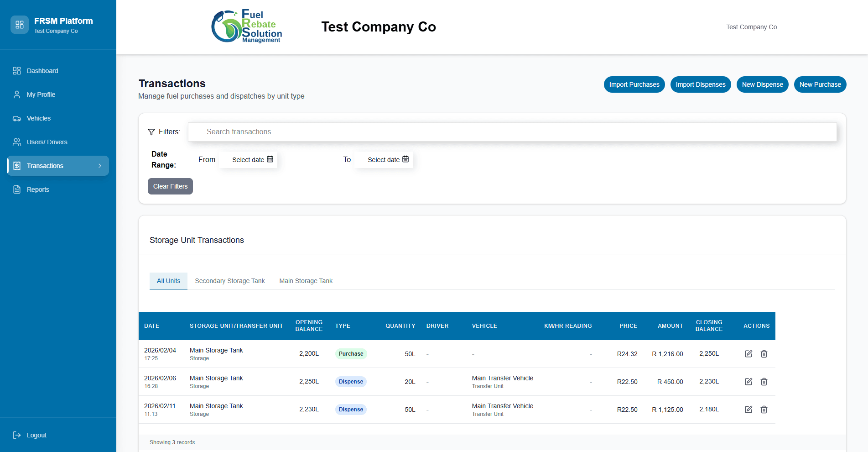Click the Logout icon
The image size is (868, 452).
17,435
